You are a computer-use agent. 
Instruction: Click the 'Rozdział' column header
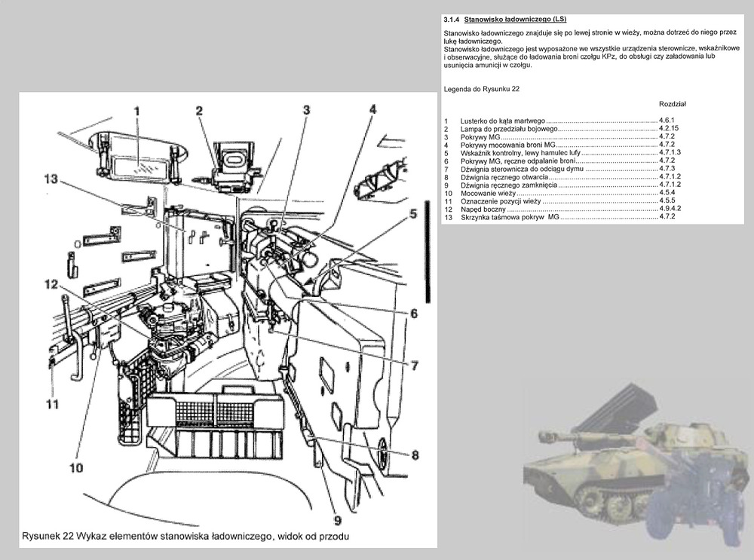[x=672, y=103]
